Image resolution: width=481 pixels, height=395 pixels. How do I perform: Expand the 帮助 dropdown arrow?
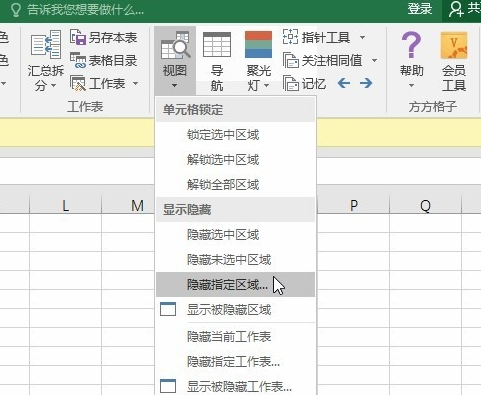click(411, 86)
